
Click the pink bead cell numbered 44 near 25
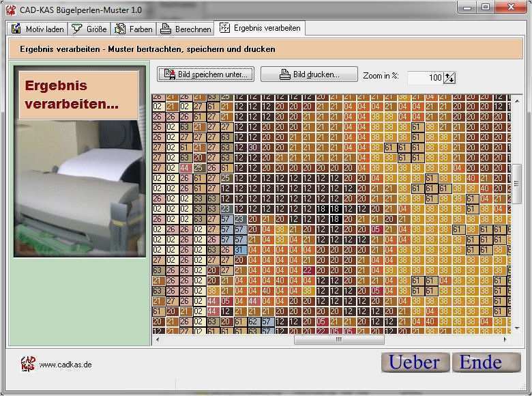pos(185,168)
